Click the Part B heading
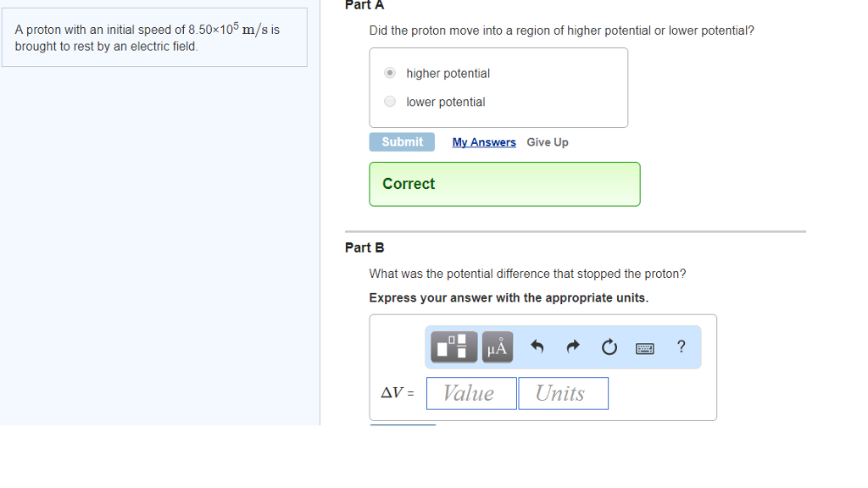Screen dimensions: 868x488 (364, 247)
